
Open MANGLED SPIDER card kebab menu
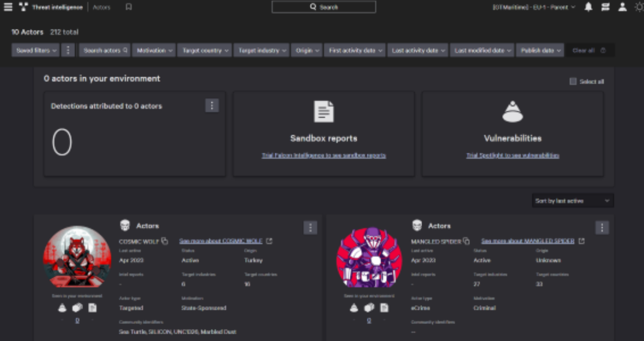602,228
